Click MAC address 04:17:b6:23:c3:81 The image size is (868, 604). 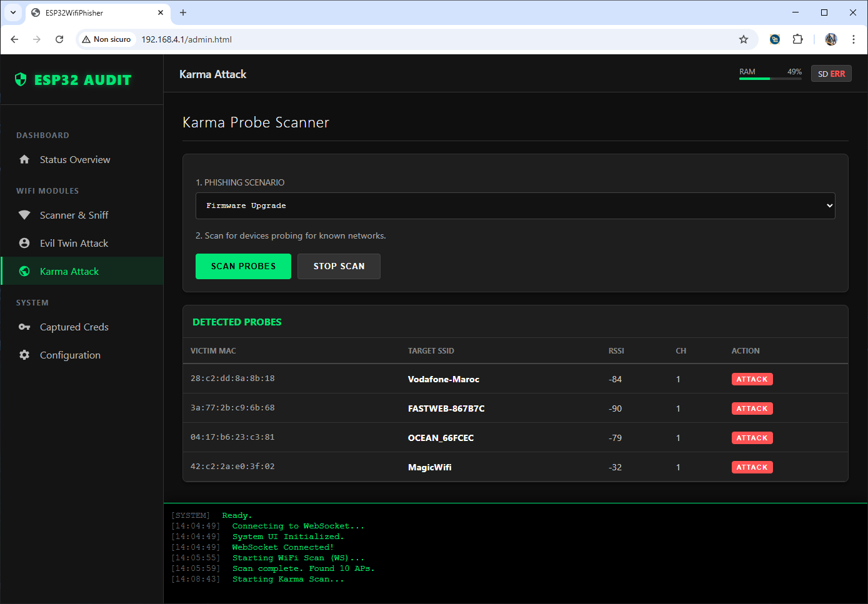232,437
